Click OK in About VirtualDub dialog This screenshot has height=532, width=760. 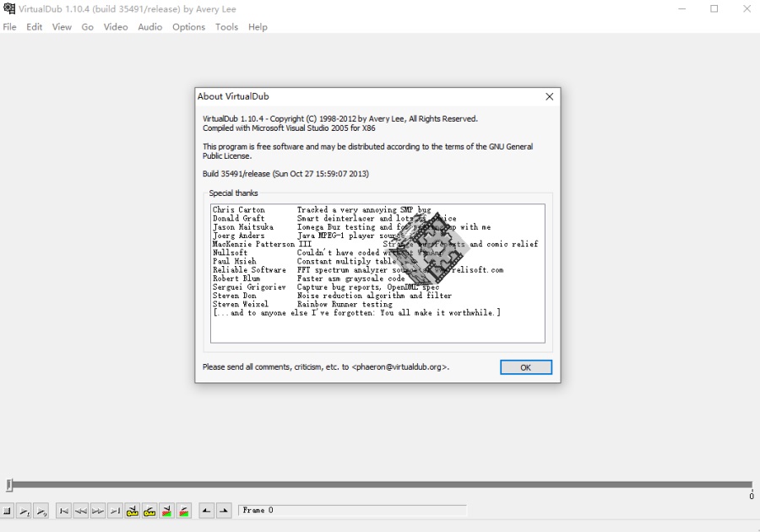[526, 367]
